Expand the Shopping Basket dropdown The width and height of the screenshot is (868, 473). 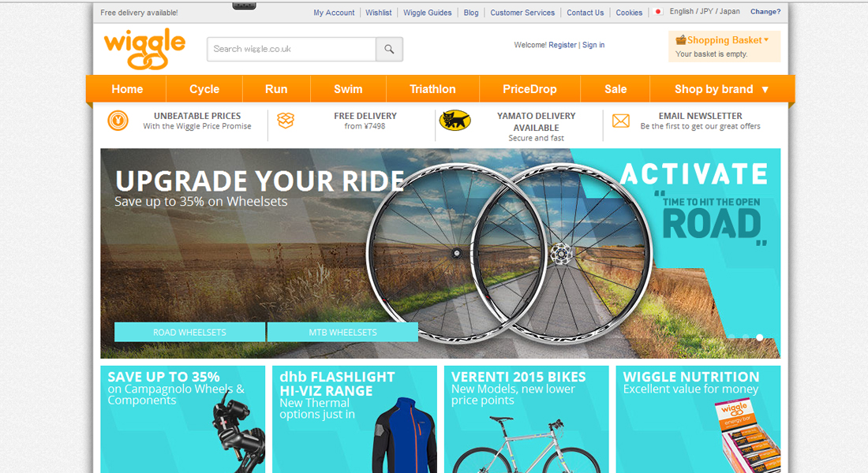tap(766, 40)
